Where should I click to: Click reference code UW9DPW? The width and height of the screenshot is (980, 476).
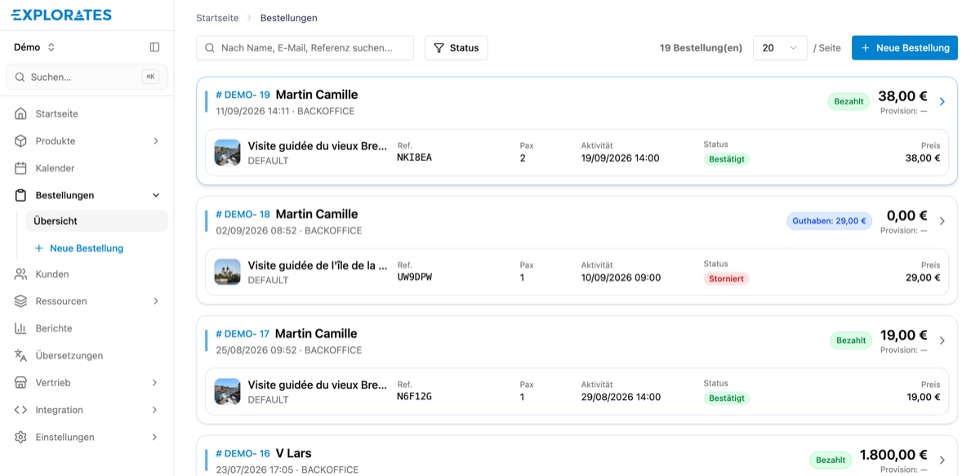(x=414, y=278)
